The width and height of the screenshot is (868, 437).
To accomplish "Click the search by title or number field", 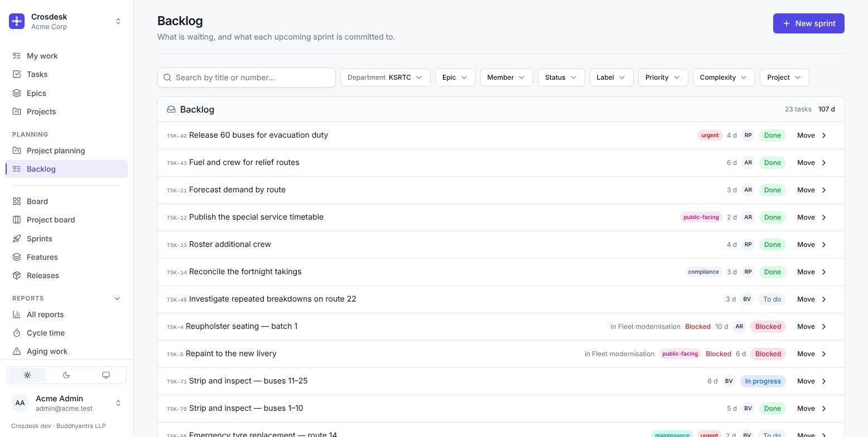I will click(247, 77).
